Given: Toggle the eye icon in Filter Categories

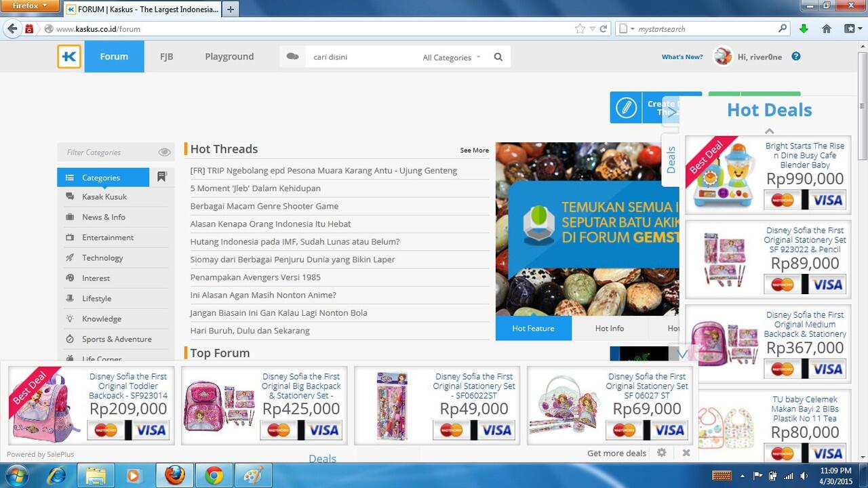Looking at the screenshot, I should coord(164,152).
